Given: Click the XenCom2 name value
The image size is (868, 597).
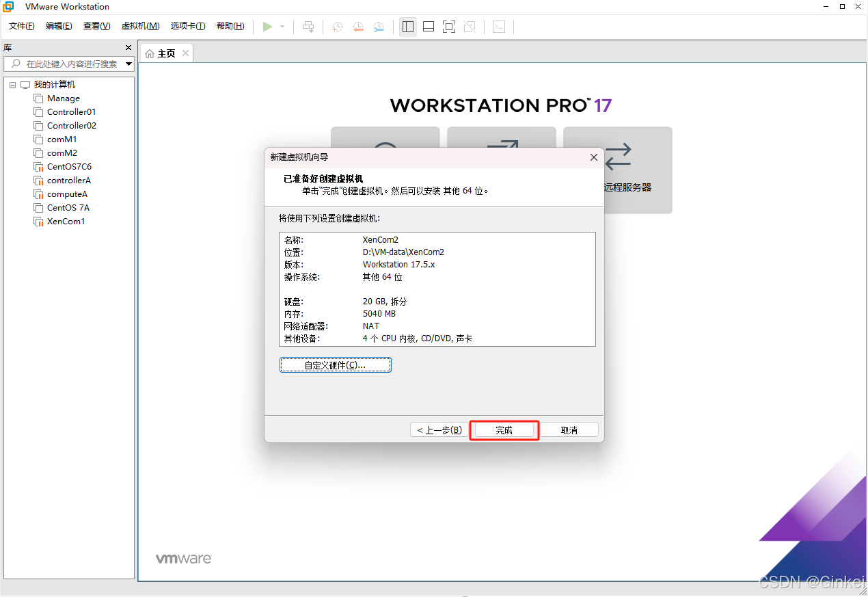Looking at the screenshot, I should 381,241.
